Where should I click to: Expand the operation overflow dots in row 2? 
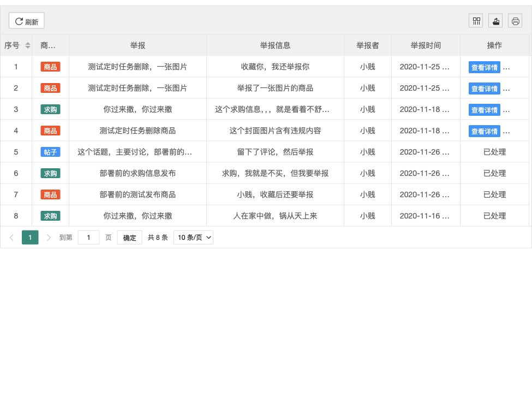click(506, 90)
